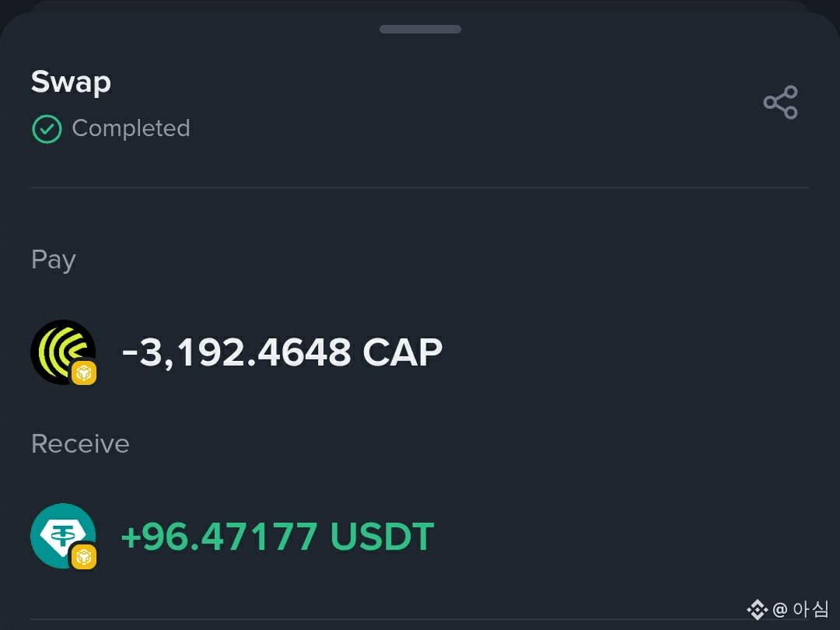This screenshot has height=630, width=840.
Task: Tap the @ 아심 username watermark
Action: (x=800, y=609)
